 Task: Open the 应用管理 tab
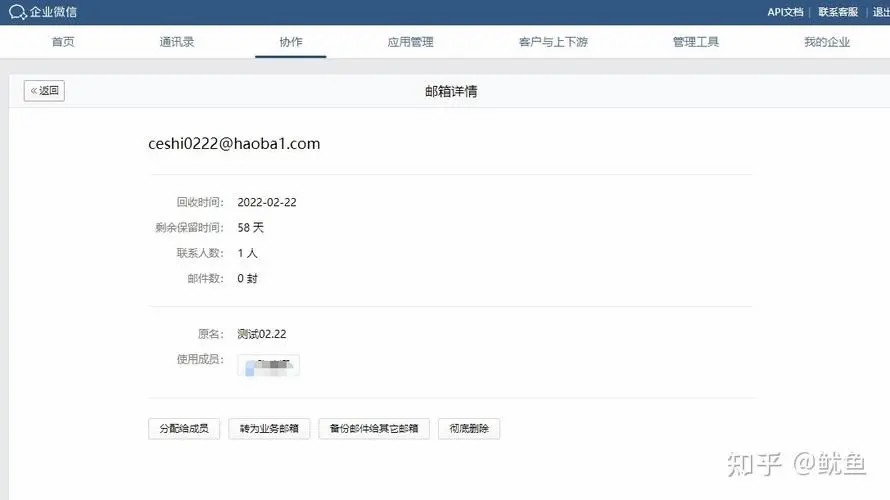410,42
